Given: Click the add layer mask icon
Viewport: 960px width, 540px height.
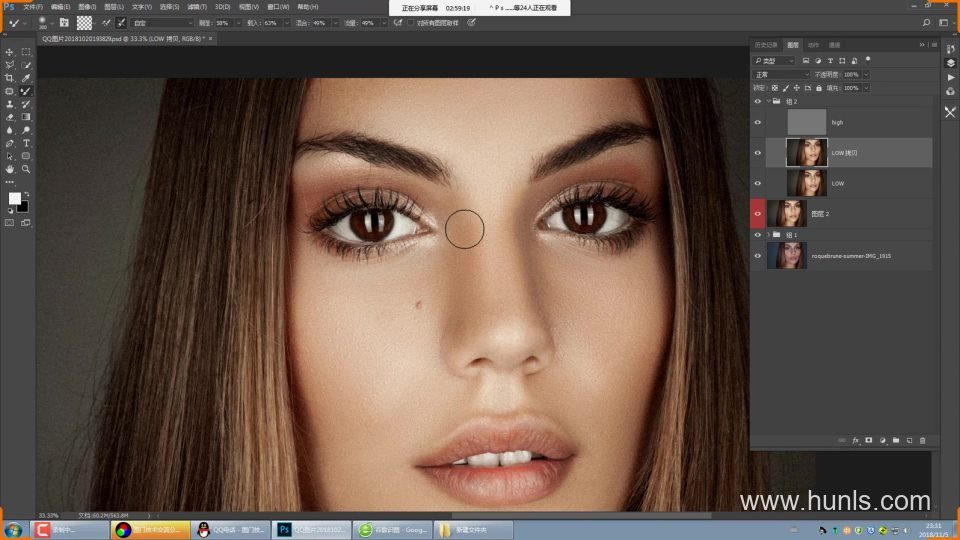Looking at the screenshot, I should [869, 440].
